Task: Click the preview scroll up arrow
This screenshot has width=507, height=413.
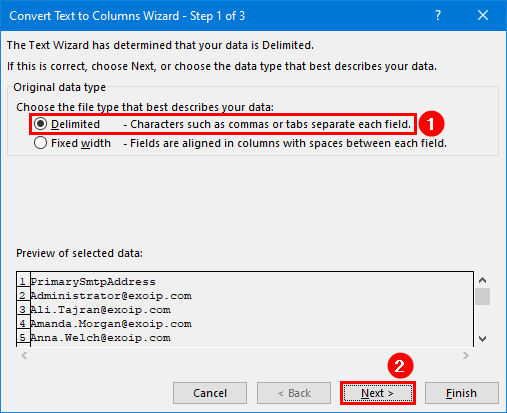Action: pyautogui.click(x=482, y=280)
